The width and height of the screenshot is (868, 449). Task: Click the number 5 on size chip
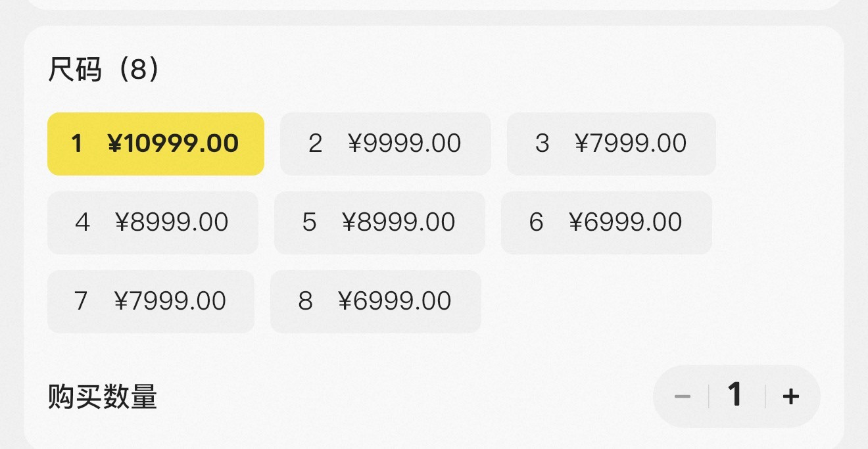click(x=309, y=222)
